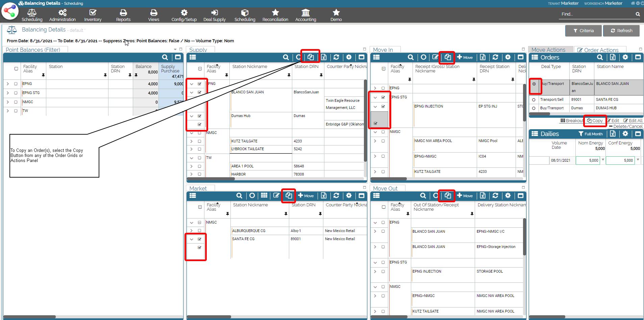Uncheck the SANTA FE CG row checkbox in Market
Viewport: 644px width, 320px height.
[x=199, y=239]
